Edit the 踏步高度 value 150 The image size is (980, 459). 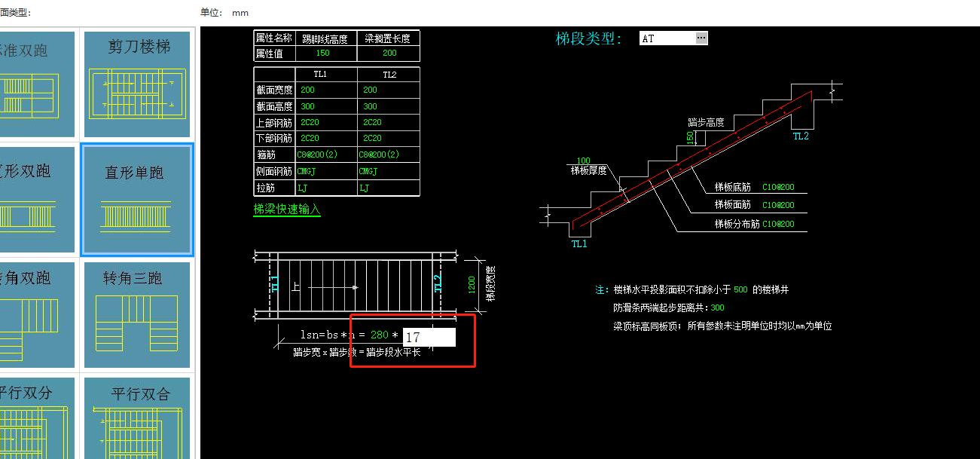point(689,138)
